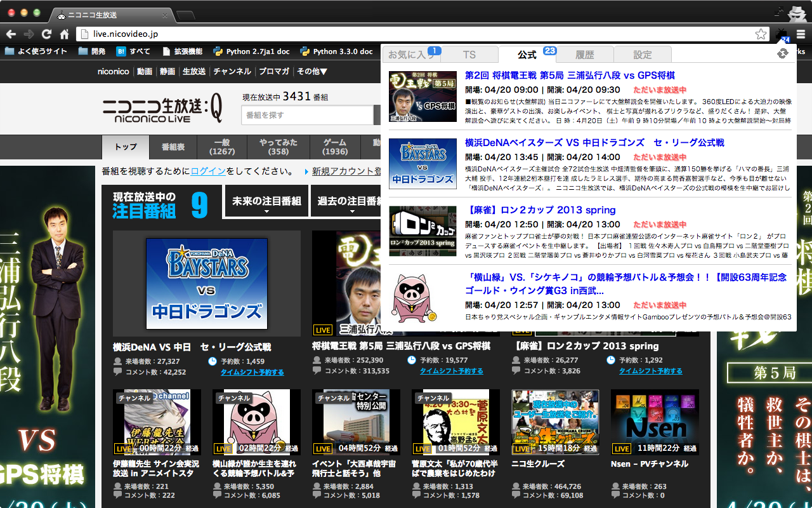Refresh the popup list with the reload icon
812x508 pixels.
[782, 54]
